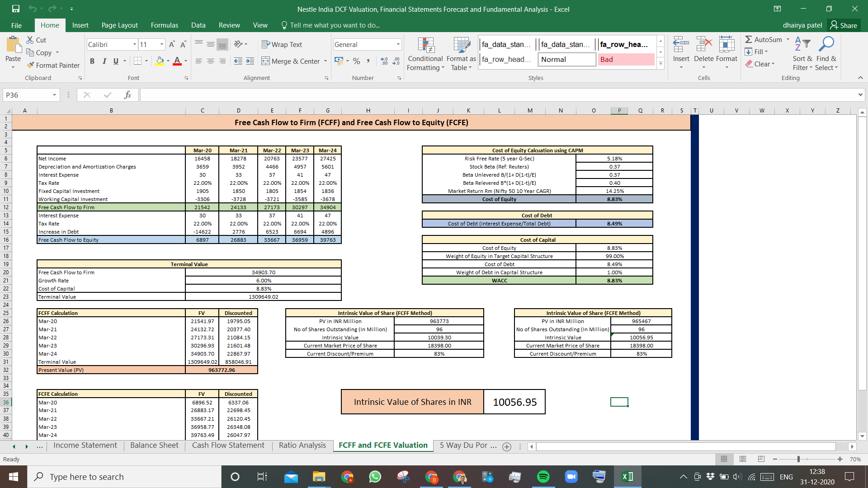Open the Calibri font name dropdown
The width and height of the screenshot is (868, 488).
(135, 44)
